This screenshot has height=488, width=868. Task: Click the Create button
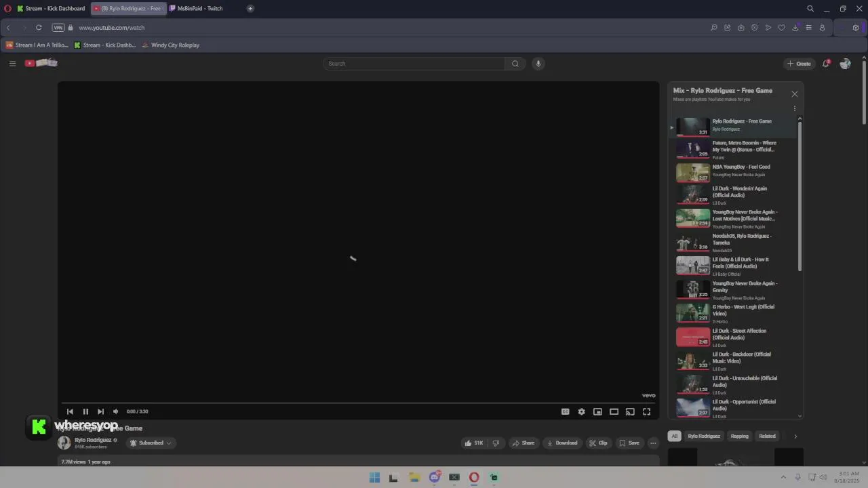799,64
